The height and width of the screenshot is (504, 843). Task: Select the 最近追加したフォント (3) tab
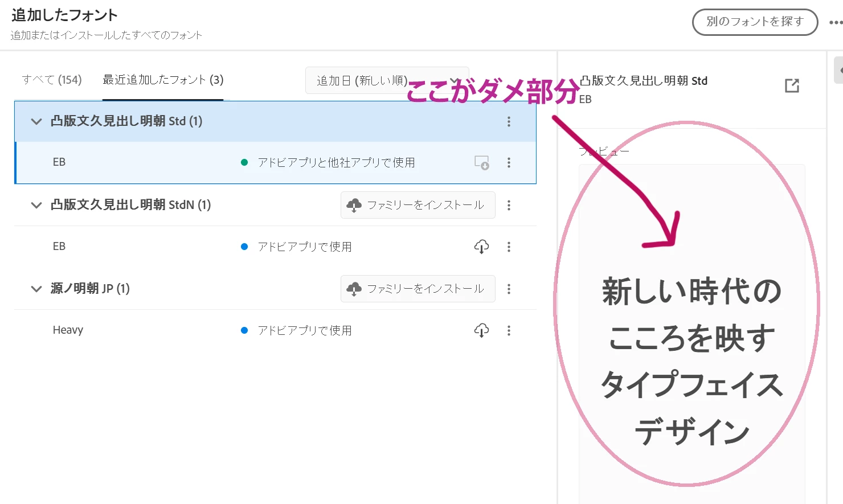point(163,80)
